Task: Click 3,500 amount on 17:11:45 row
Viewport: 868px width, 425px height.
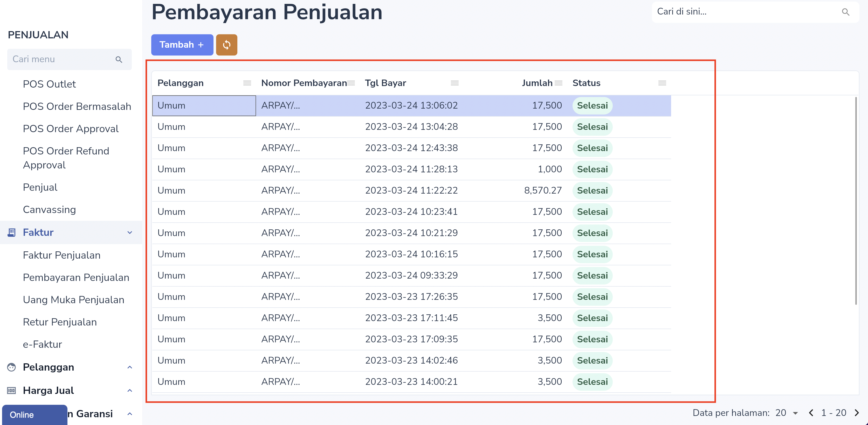Action: coord(550,318)
